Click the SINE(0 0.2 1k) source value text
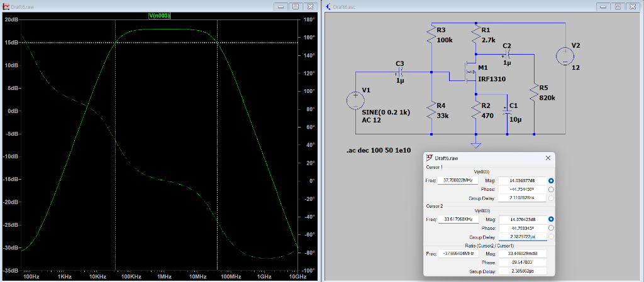 386,112
